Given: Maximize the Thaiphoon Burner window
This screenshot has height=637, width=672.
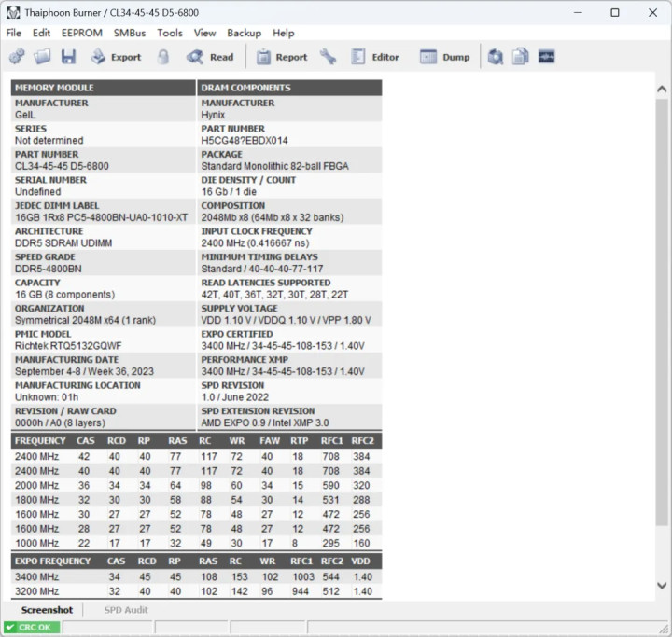Looking at the screenshot, I should (x=614, y=12).
